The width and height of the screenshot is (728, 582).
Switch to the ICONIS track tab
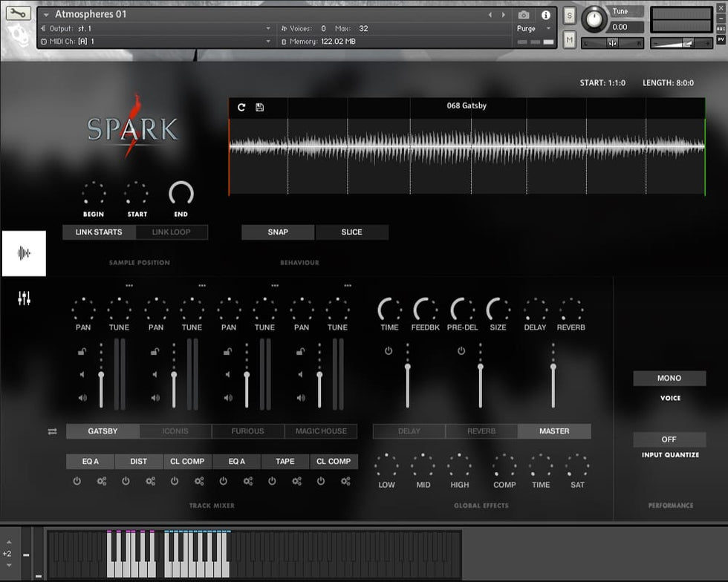click(175, 431)
